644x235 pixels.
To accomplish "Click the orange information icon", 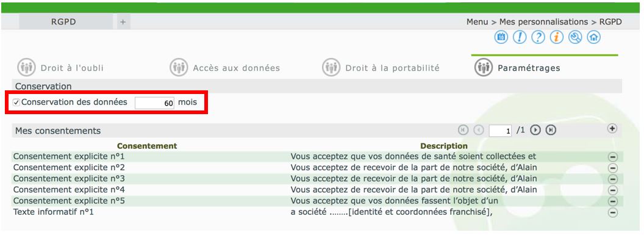I will click(x=557, y=37).
